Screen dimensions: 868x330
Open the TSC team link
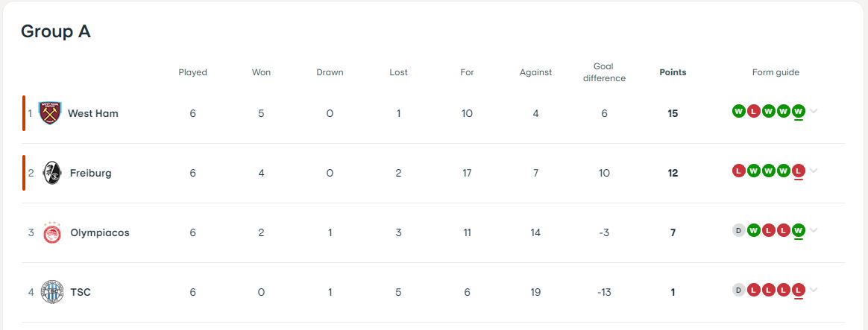coord(81,292)
